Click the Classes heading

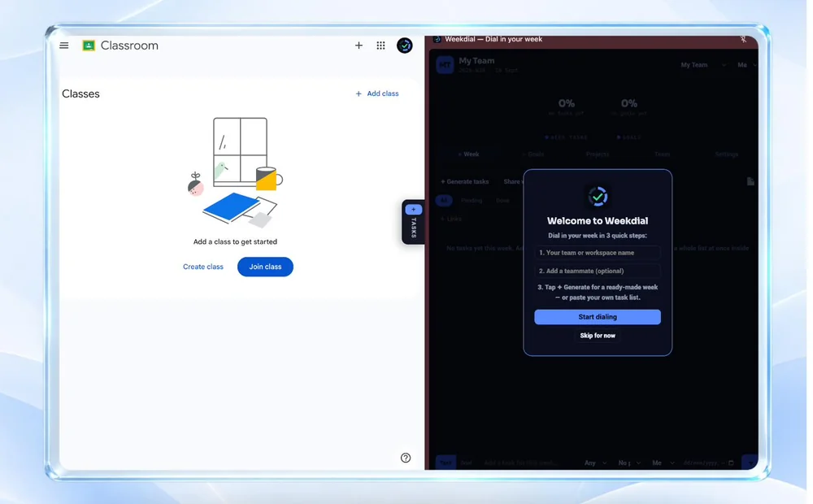[x=80, y=93]
